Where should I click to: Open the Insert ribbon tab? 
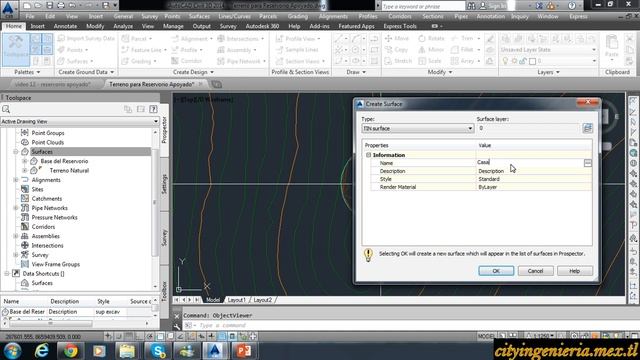tap(38, 26)
